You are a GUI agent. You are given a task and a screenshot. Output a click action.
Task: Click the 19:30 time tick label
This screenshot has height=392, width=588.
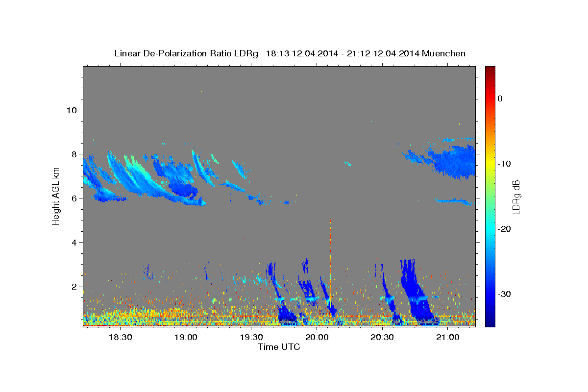pos(251,337)
